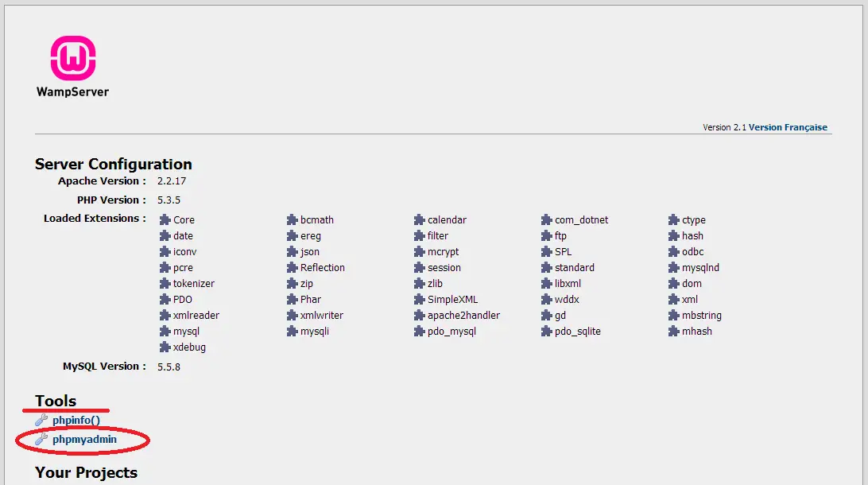The height and width of the screenshot is (485, 868).
Task: Click the puzzle icon next to calendar
Action: (x=420, y=219)
